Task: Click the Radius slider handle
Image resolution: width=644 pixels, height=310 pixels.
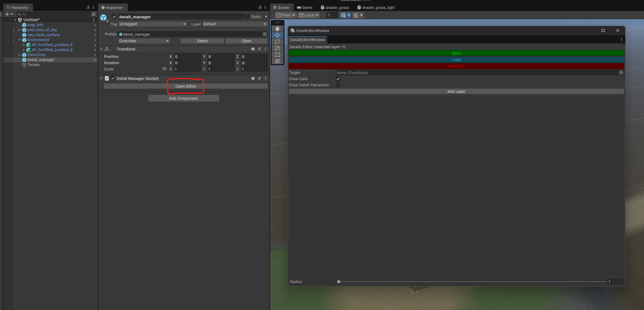Action: (x=338, y=282)
